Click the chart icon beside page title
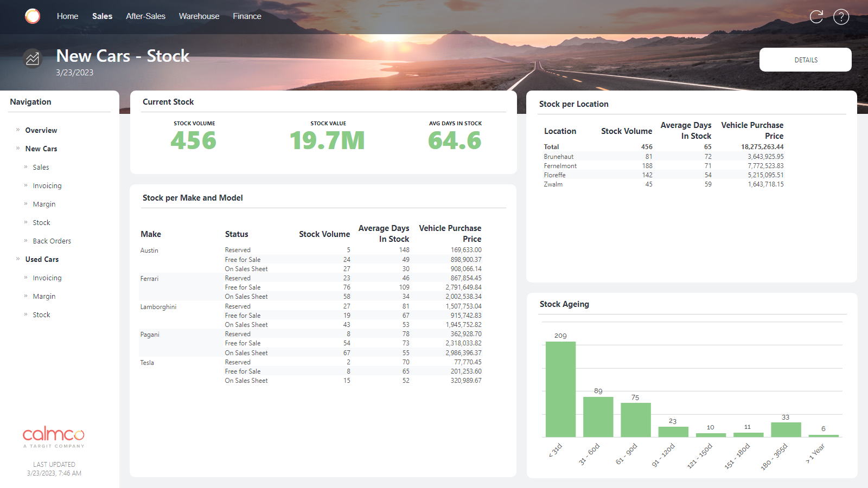The height and width of the screenshot is (488, 868). click(x=33, y=58)
